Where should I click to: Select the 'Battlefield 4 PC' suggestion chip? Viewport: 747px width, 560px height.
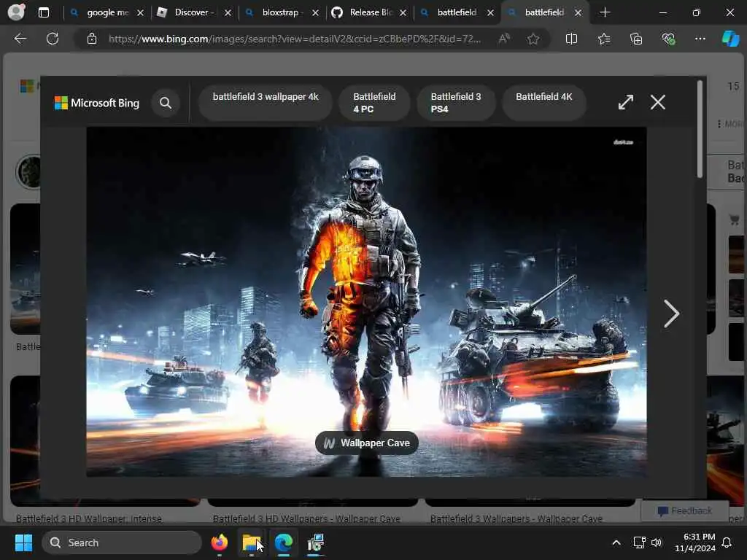pos(374,102)
